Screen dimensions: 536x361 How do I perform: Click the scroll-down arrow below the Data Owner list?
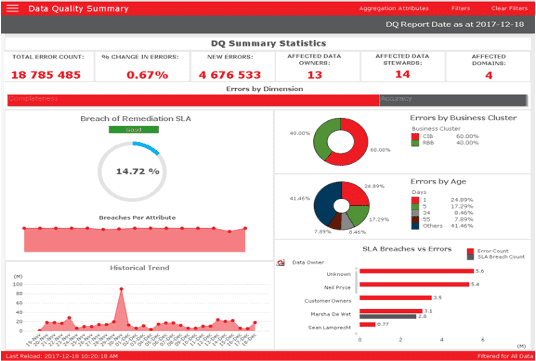pos(356,334)
